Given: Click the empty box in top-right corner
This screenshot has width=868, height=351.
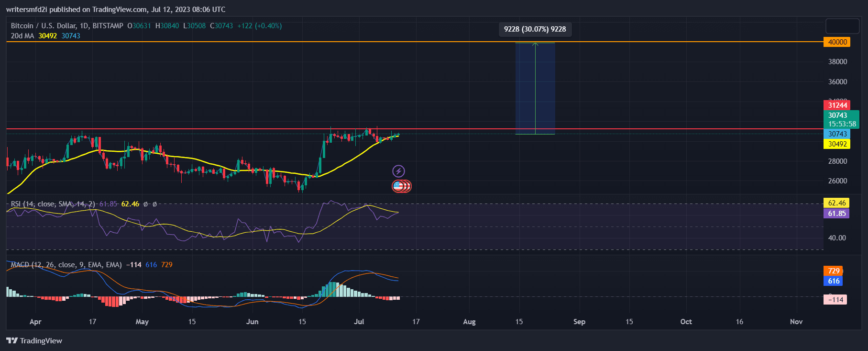Looking at the screenshot, I should click(842, 26).
